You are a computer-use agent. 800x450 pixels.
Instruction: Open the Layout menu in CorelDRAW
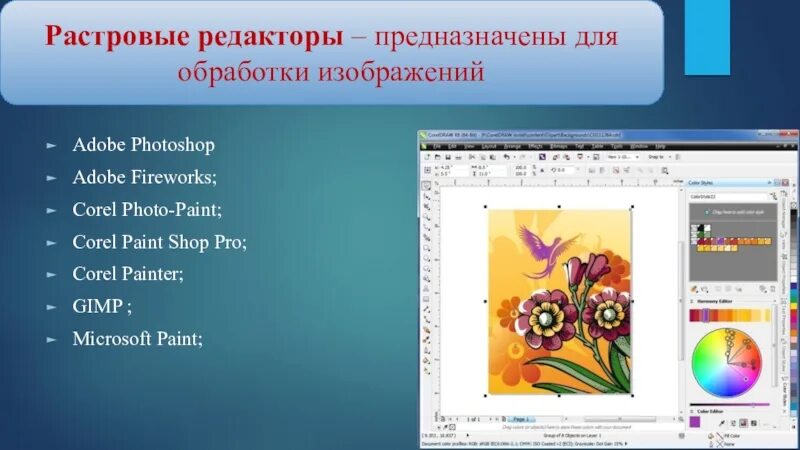[489, 146]
